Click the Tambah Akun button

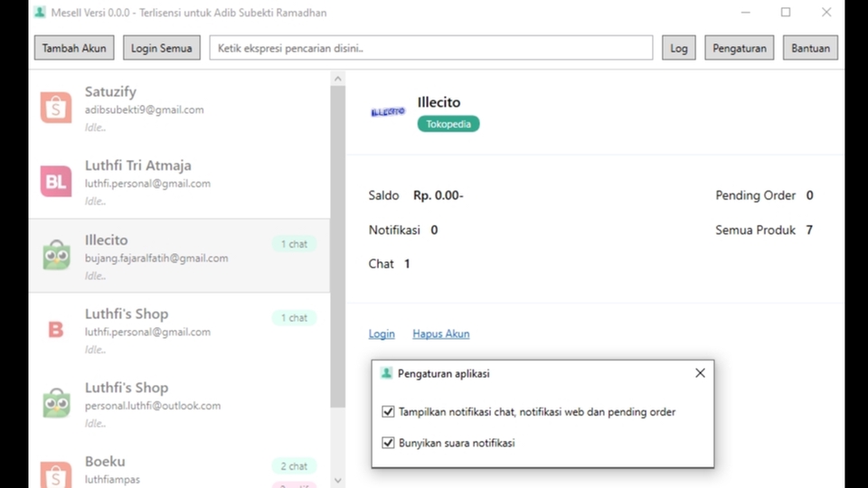[74, 48]
